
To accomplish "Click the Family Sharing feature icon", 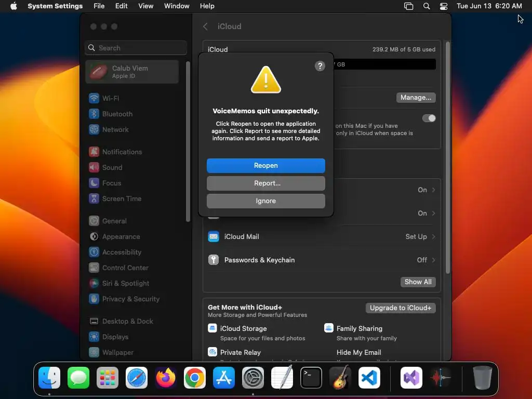I will point(329,328).
